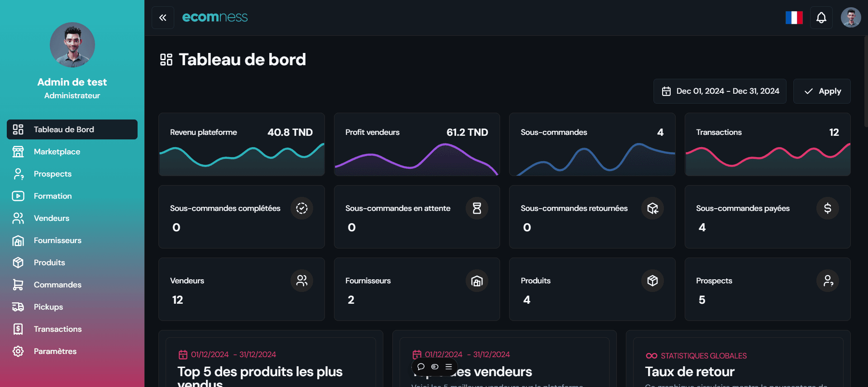Select the Prospects icon in the sidebar
868x387 pixels.
tap(18, 174)
